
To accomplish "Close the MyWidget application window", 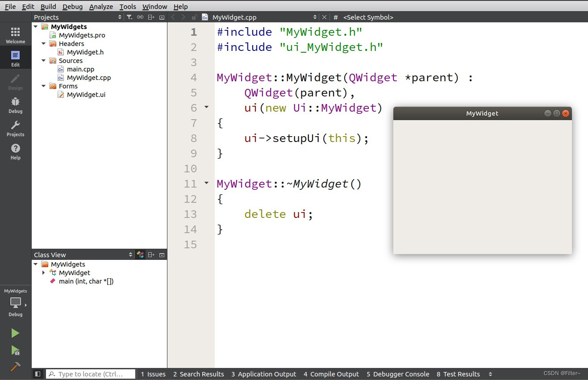I will pos(566,113).
